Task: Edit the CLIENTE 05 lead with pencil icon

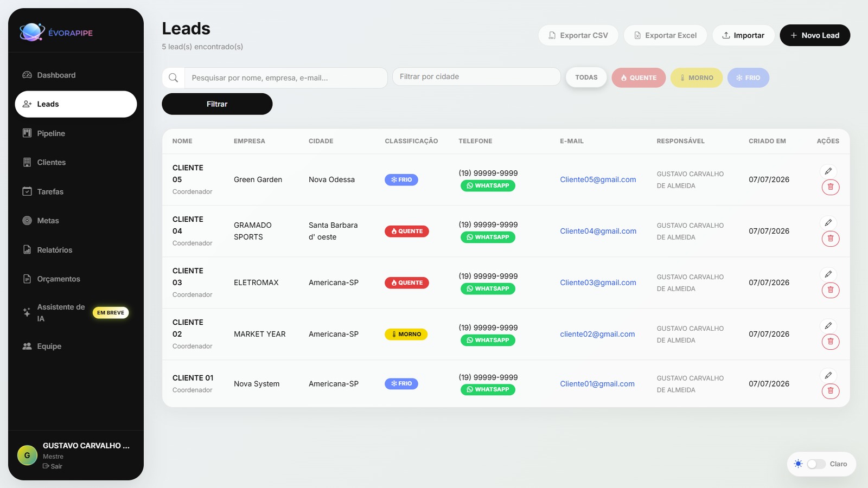Action: [x=828, y=171]
